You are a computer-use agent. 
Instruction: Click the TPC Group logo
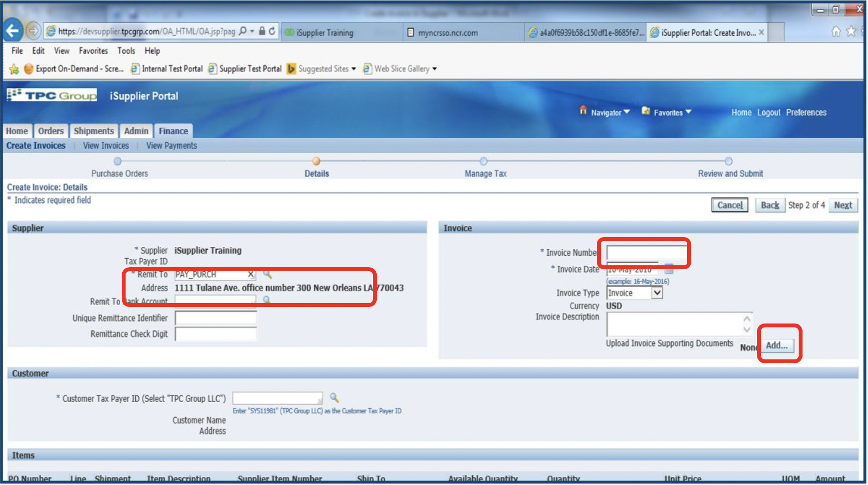[x=52, y=95]
